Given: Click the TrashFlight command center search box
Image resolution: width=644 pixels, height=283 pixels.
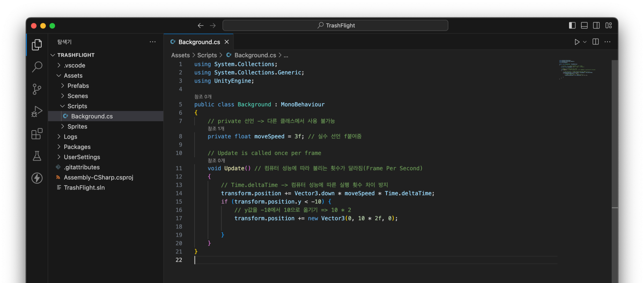Looking at the screenshot, I should pyautogui.click(x=335, y=25).
